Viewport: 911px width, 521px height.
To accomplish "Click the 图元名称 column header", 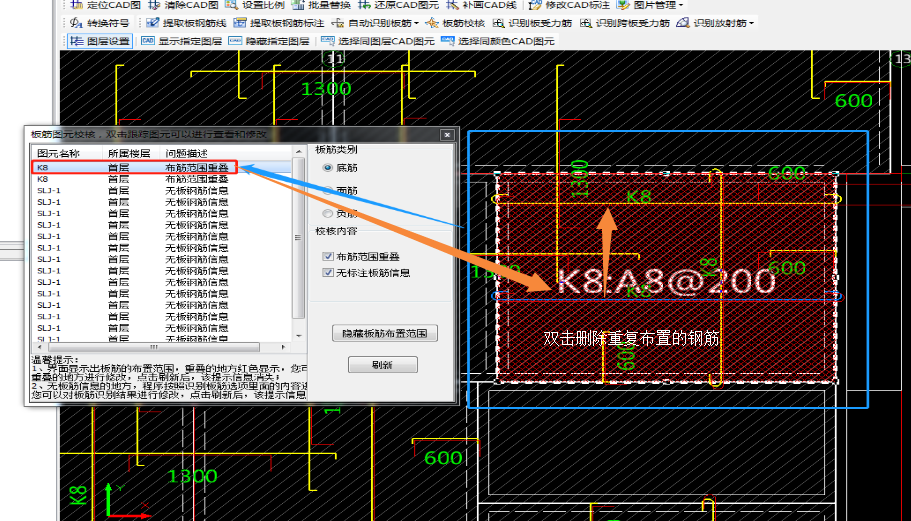I will (58, 153).
